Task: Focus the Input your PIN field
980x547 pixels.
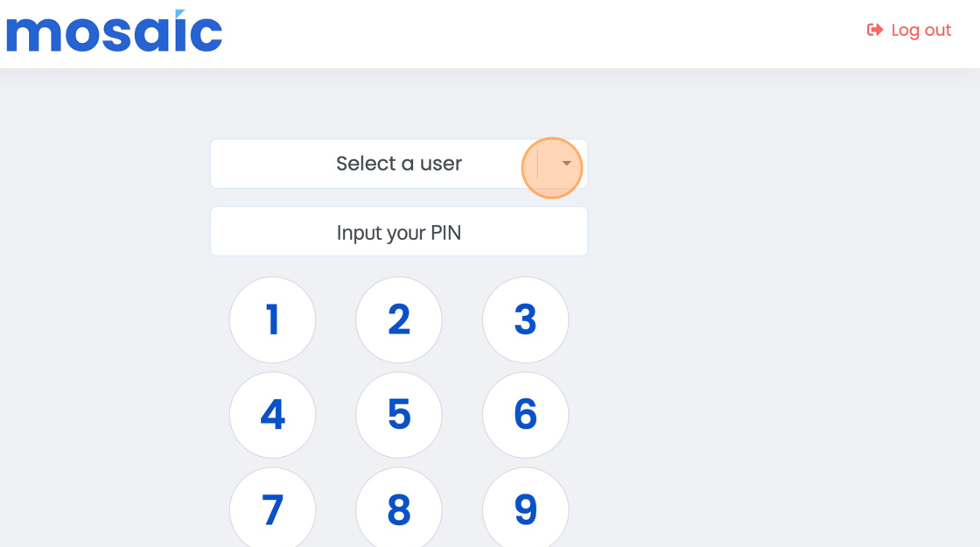Action: [x=398, y=232]
